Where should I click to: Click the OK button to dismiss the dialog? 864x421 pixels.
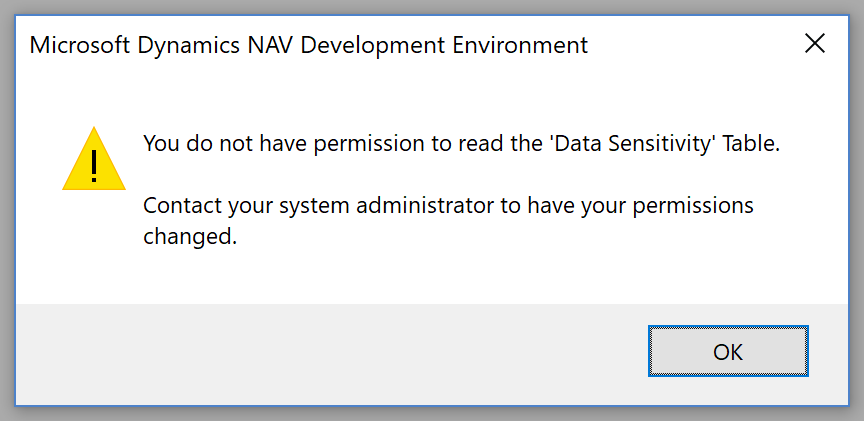[728, 351]
